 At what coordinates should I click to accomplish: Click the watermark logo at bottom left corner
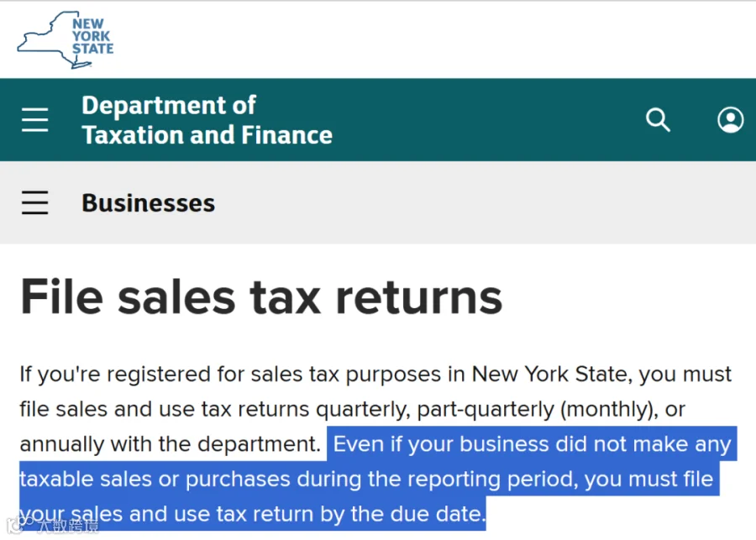52,525
